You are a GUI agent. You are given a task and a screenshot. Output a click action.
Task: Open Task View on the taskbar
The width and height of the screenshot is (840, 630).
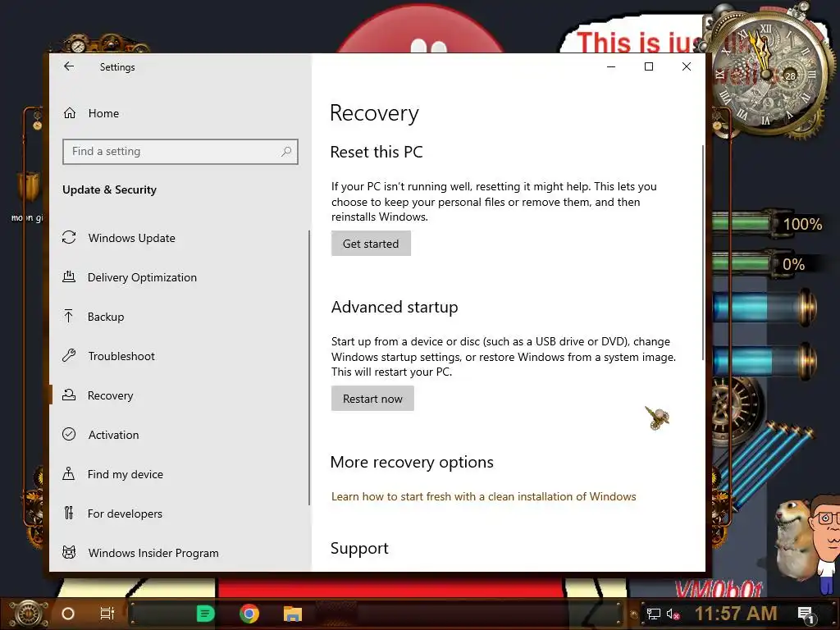(x=107, y=614)
